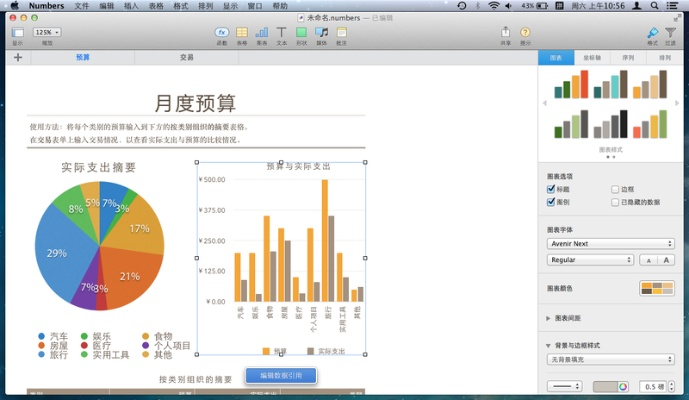The width and height of the screenshot is (689, 400).
Task: Open the Chart insert icon in the toolbar
Action: (261, 33)
